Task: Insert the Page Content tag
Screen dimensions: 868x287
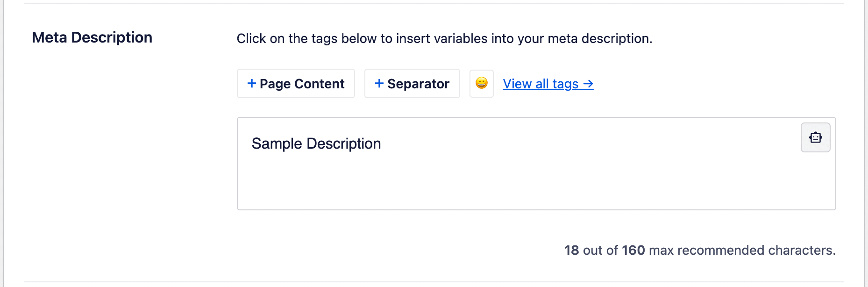Action: click(x=296, y=84)
